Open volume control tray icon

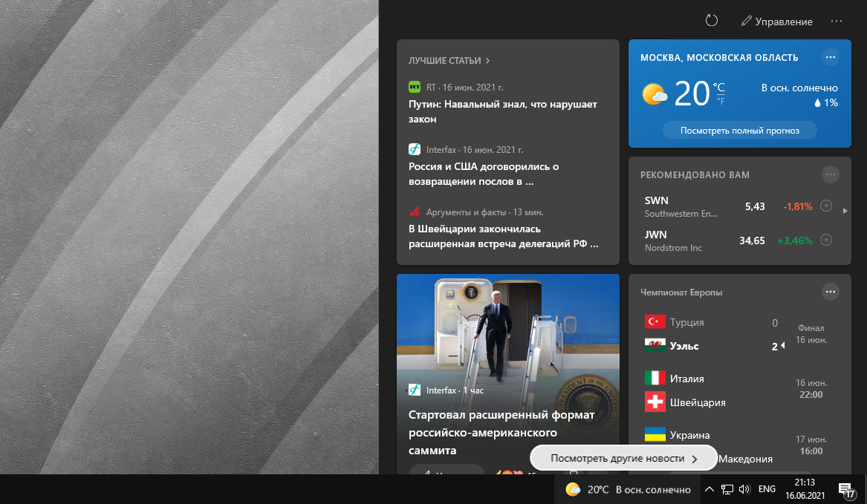(x=744, y=489)
